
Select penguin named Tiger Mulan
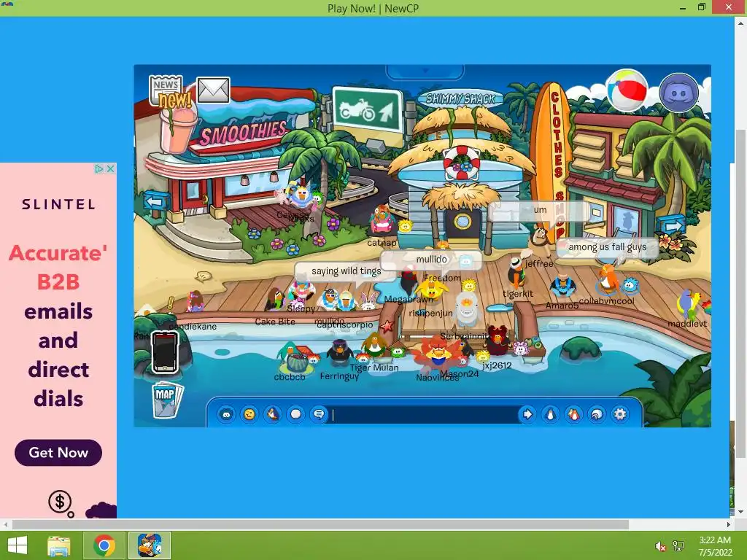click(374, 346)
